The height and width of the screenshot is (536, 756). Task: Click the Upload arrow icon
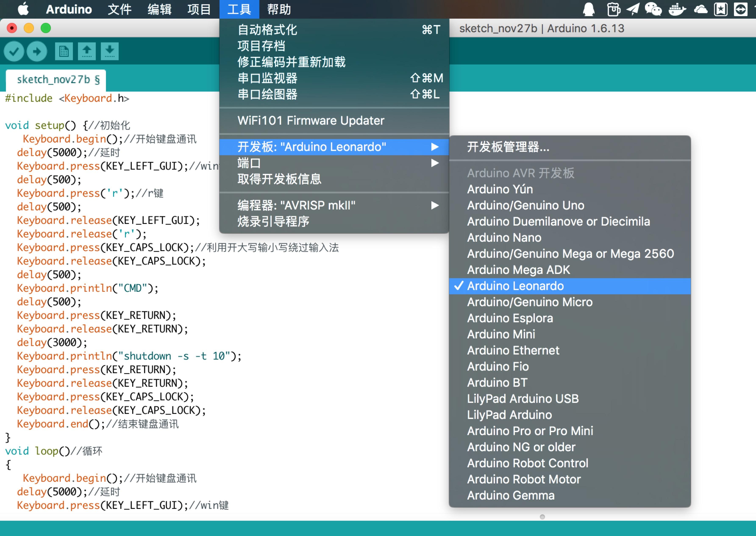click(x=37, y=51)
